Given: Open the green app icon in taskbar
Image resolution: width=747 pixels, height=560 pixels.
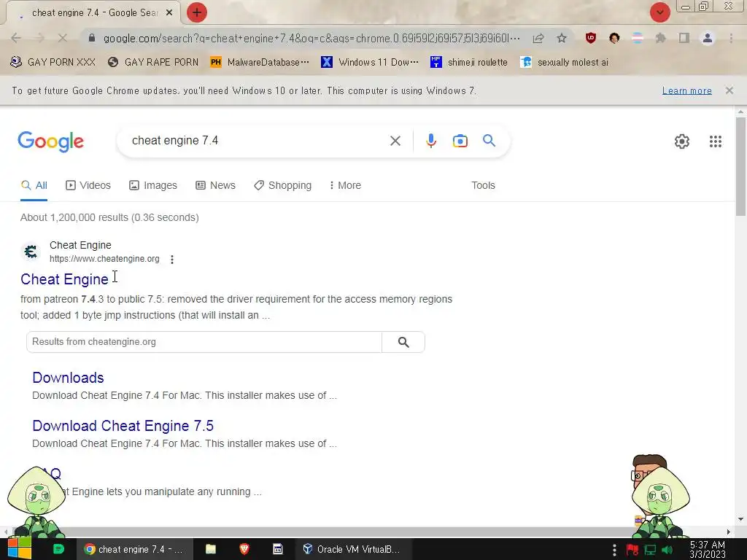Looking at the screenshot, I should click(x=58, y=549).
